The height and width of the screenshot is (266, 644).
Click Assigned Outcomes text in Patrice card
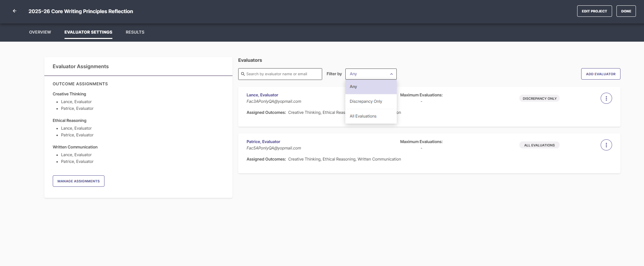(324, 159)
